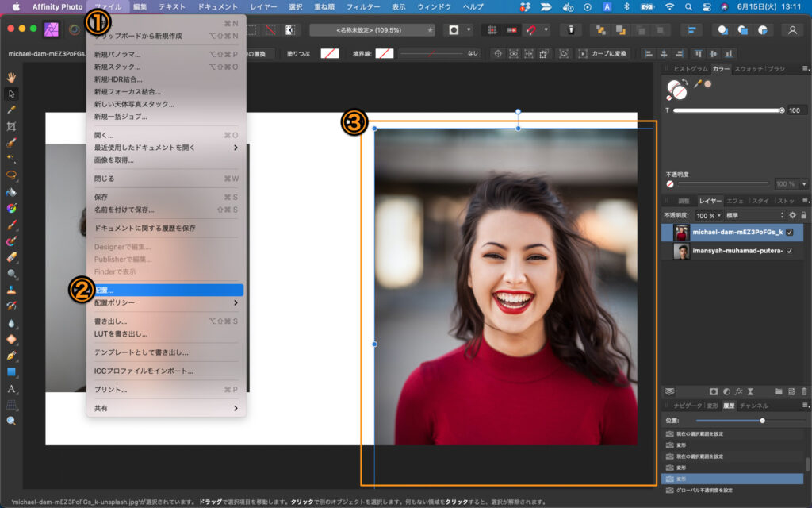Viewport: 812px width, 508px height.
Task: Choose the Rectangle shape tool
Action: pyautogui.click(x=12, y=372)
